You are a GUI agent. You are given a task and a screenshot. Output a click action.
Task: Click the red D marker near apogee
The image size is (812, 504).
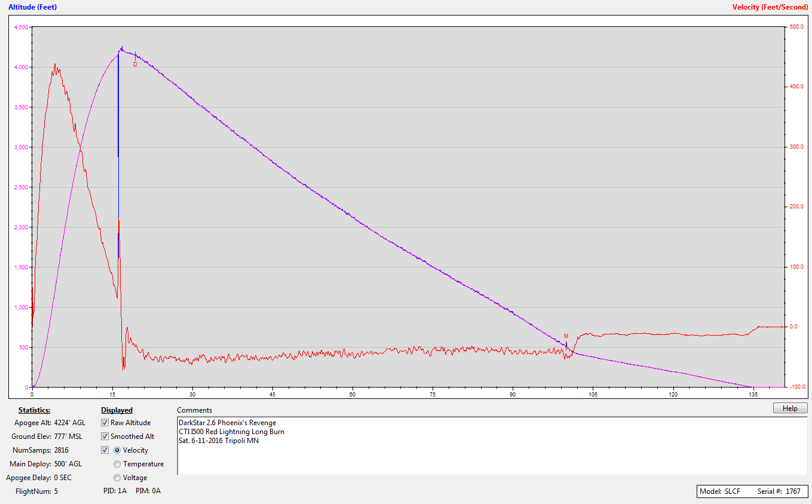coord(135,64)
